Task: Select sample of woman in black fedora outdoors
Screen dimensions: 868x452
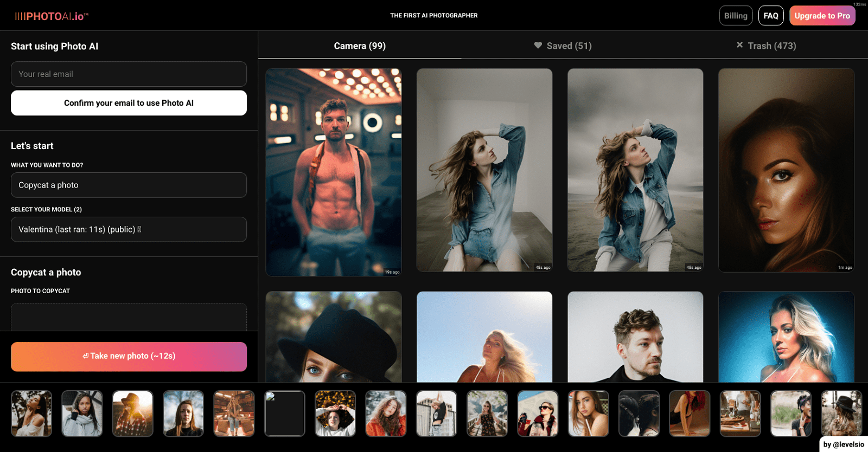Action: 841,414
